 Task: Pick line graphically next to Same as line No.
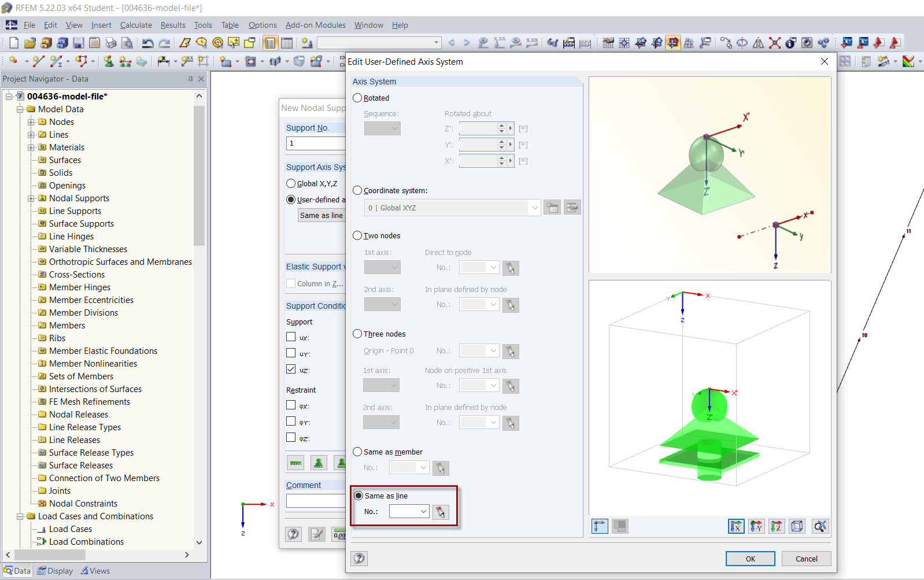click(x=441, y=512)
